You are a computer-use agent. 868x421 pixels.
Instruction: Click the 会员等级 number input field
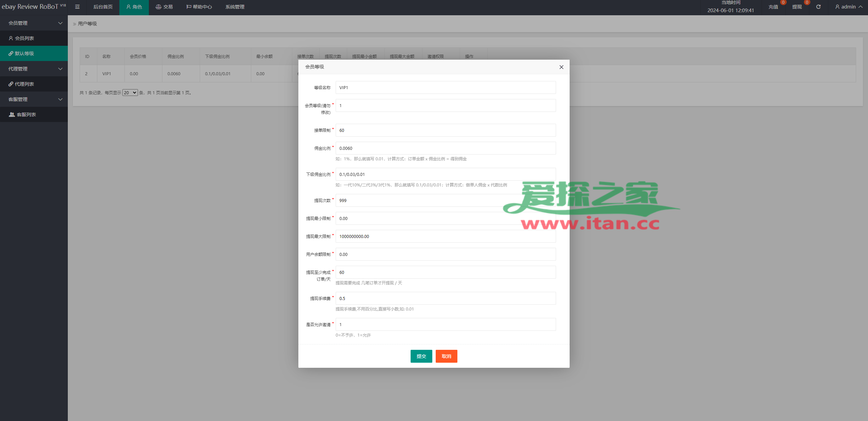point(446,105)
